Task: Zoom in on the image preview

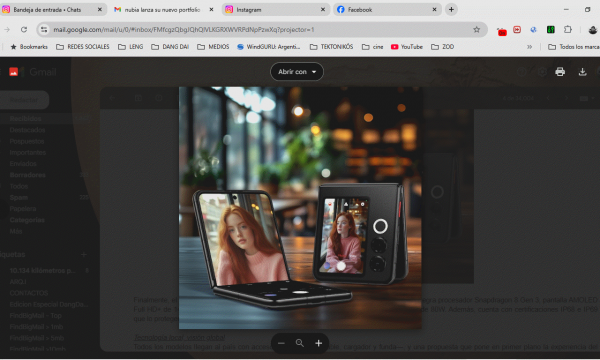Action: (318, 343)
